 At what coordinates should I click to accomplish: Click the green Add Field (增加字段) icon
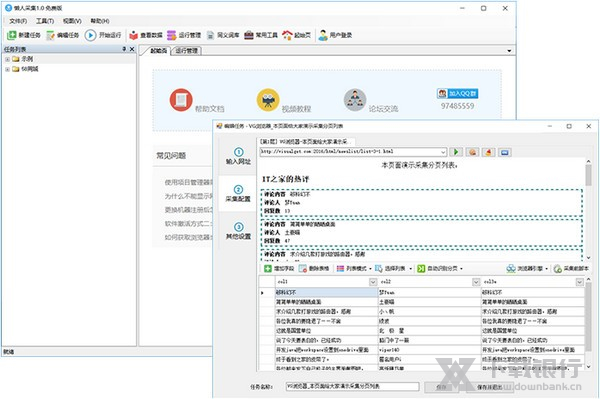pos(268,269)
